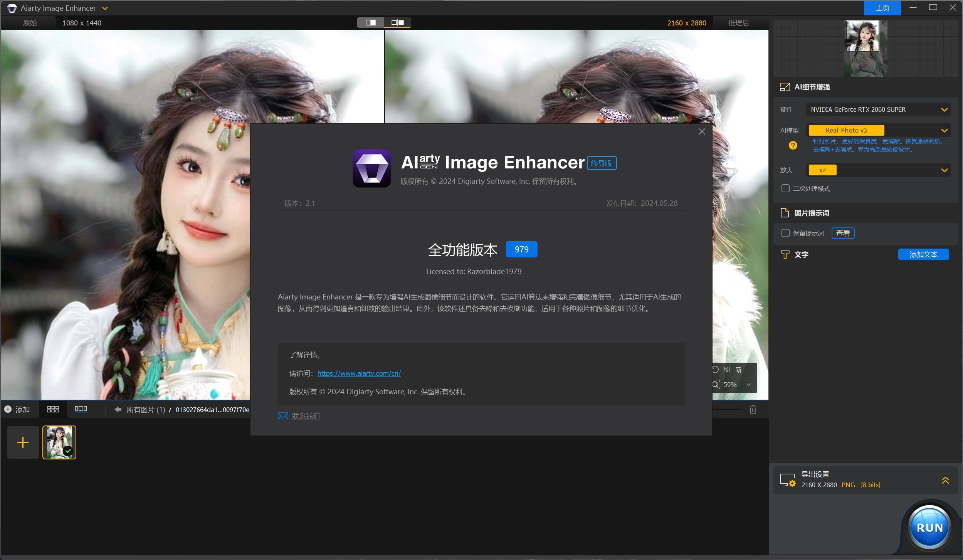Click Licensed to: Razorblade1979 text
963x560 pixels.
[x=474, y=271]
